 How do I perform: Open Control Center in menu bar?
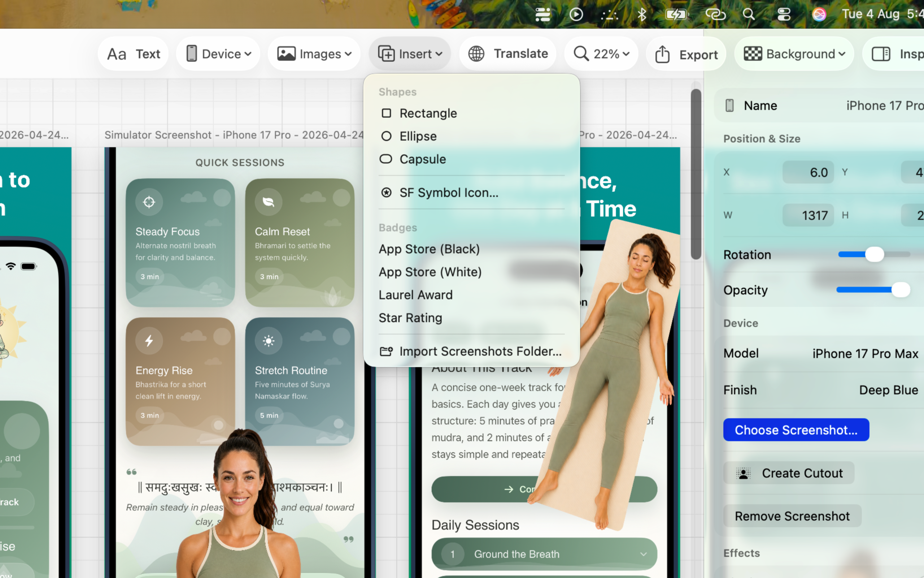(784, 14)
